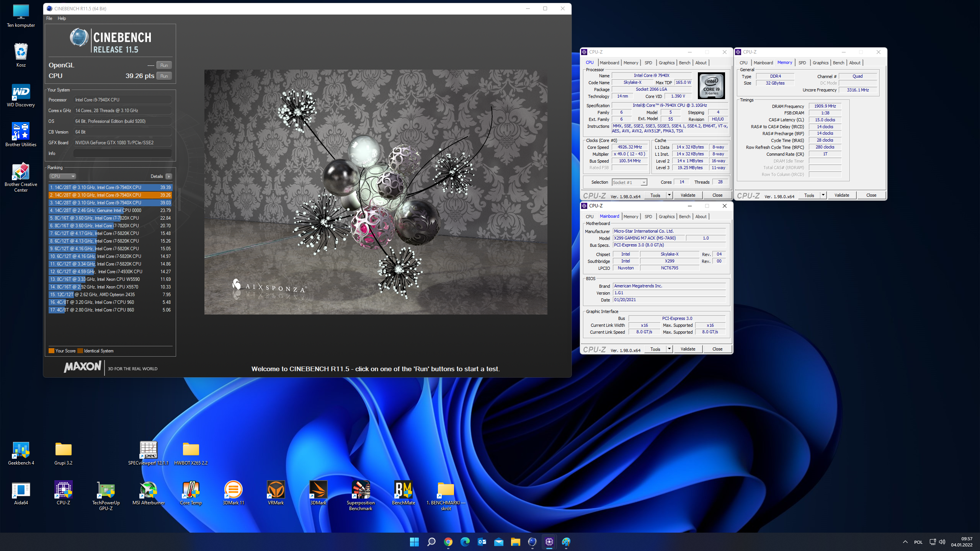Open the Socket #1 selection dropdown

click(x=629, y=183)
